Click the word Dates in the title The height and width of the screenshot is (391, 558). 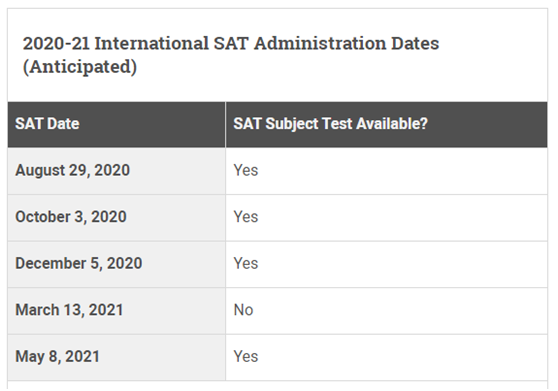pyautogui.click(x=415, y=43)
